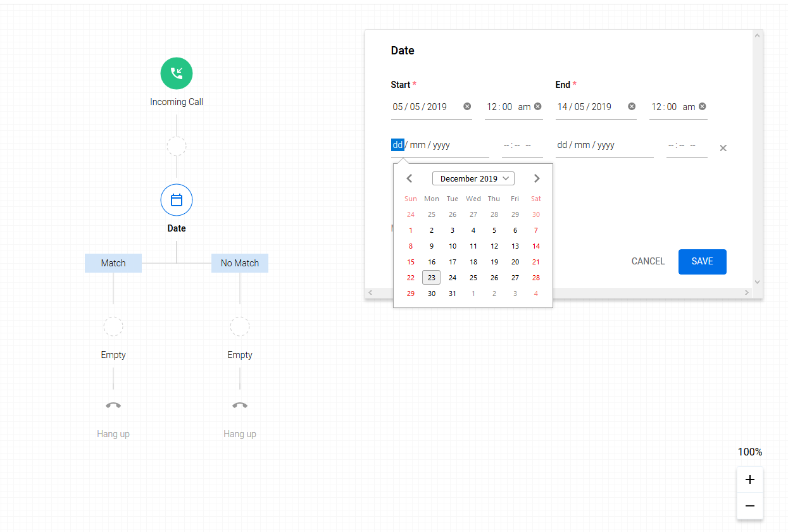Pick December 23 in the calendar
Image resolution: width=788 pixels, height=532 pixels.
click(431, 278)
